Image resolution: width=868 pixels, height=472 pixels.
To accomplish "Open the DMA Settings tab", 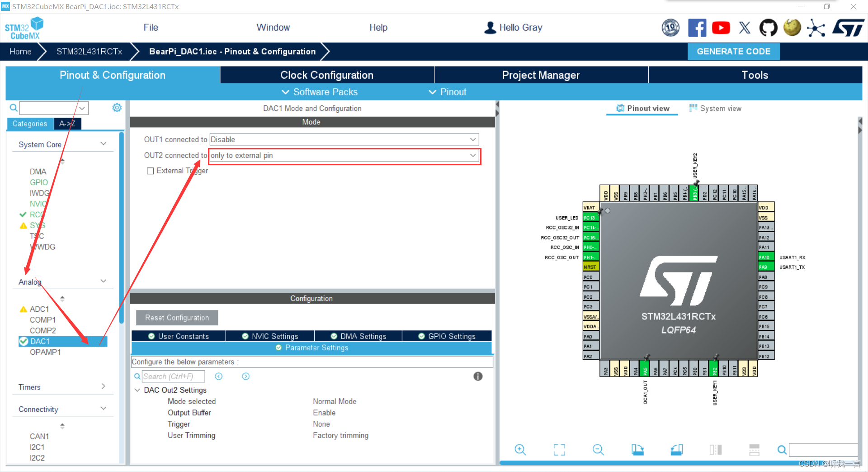I will point(358,336).
